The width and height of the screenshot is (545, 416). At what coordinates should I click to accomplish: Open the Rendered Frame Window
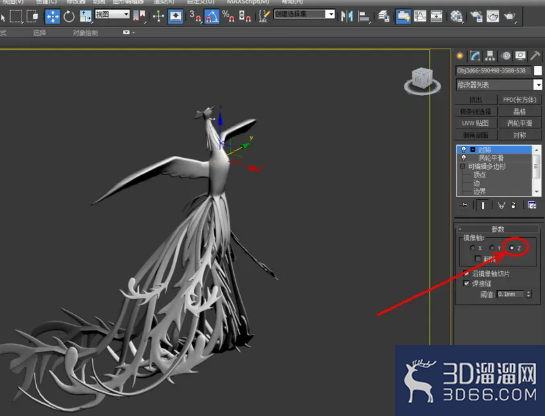click(493, 16)
